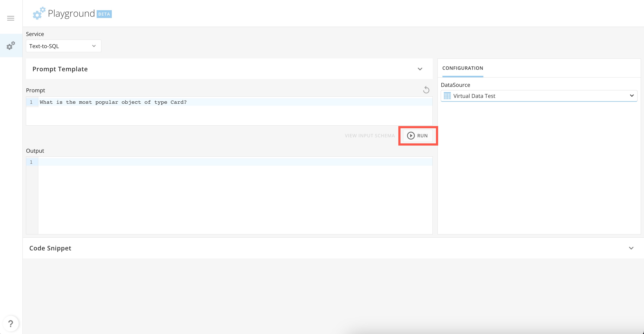Select the gear icon in the left sidebar
The height and width of the screenshot is (334, 644).
pos(11,45)
